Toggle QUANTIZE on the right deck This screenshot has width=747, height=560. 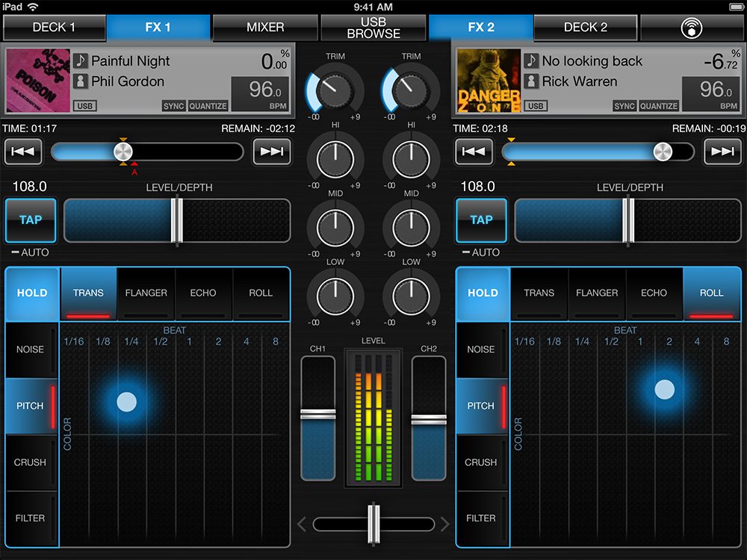(x=659, y=106)
